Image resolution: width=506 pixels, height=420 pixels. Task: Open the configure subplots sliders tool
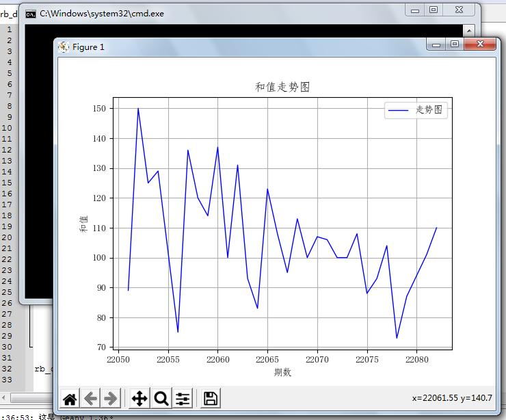[183, 398]
